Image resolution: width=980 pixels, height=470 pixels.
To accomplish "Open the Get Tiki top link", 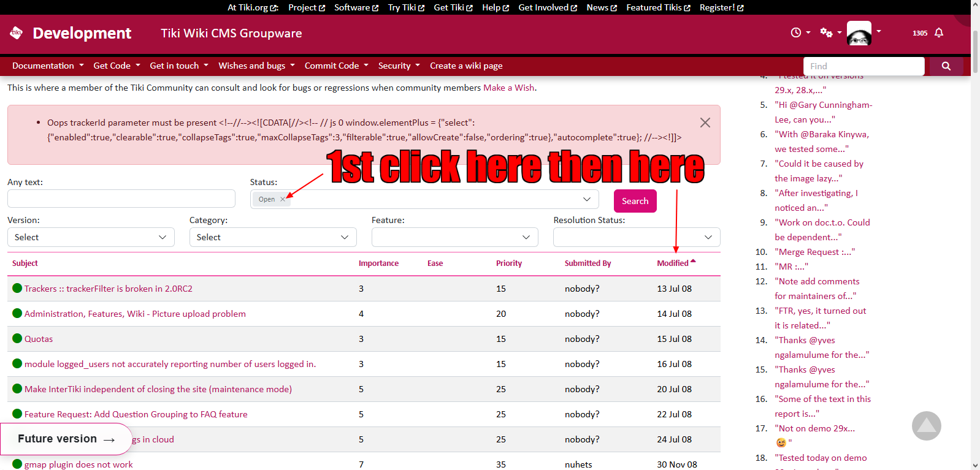I will 453,7.
